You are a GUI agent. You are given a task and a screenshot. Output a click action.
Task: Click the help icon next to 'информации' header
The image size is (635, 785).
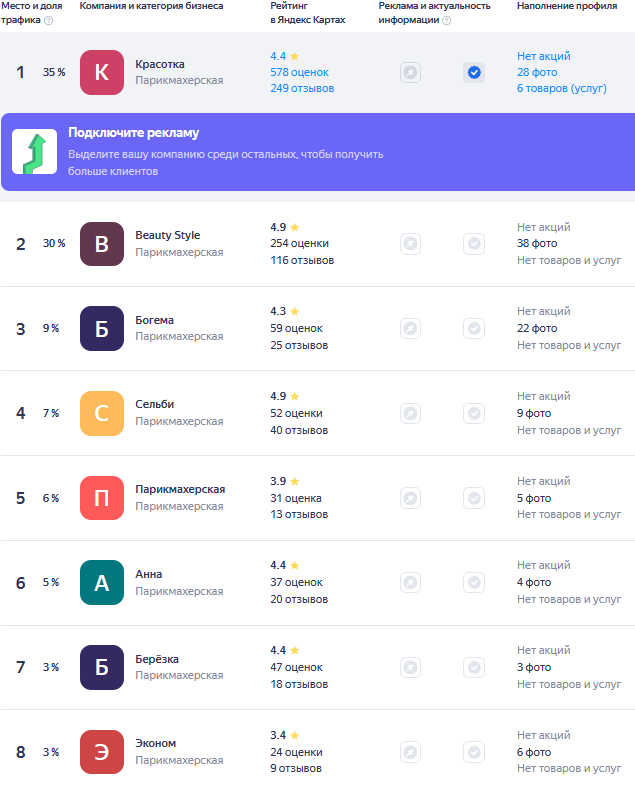click(447, 21)
